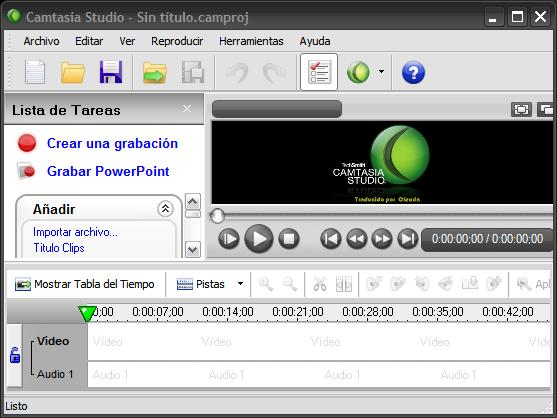Toggle the Task List checklist icon
The width and height of the screenshot is (557, 418).
319,72
